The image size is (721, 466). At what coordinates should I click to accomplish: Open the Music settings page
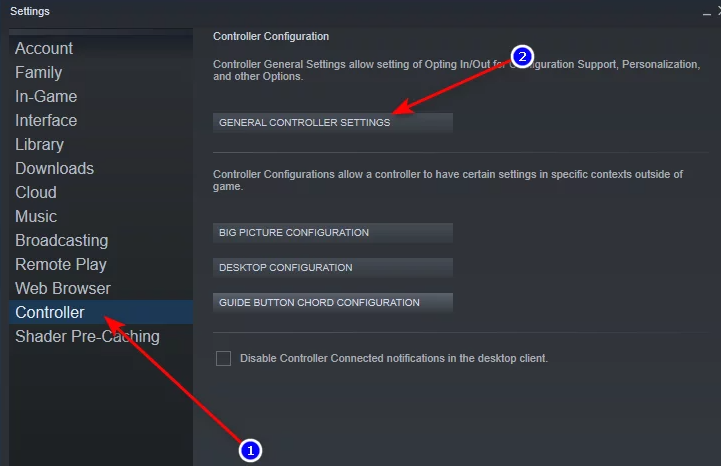[x=101, y=216]
